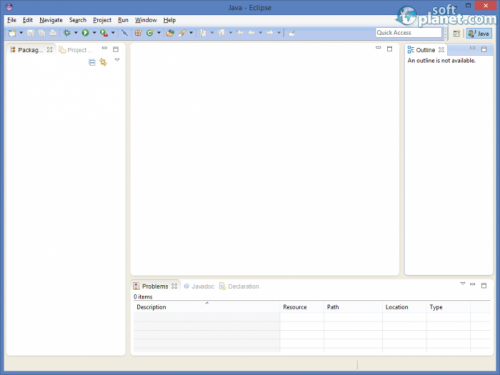The height and width of the screenshot is (375, 500).
Task: Open the New dropdown arrow
Action: pyautogui.click(x=21, y=33)
